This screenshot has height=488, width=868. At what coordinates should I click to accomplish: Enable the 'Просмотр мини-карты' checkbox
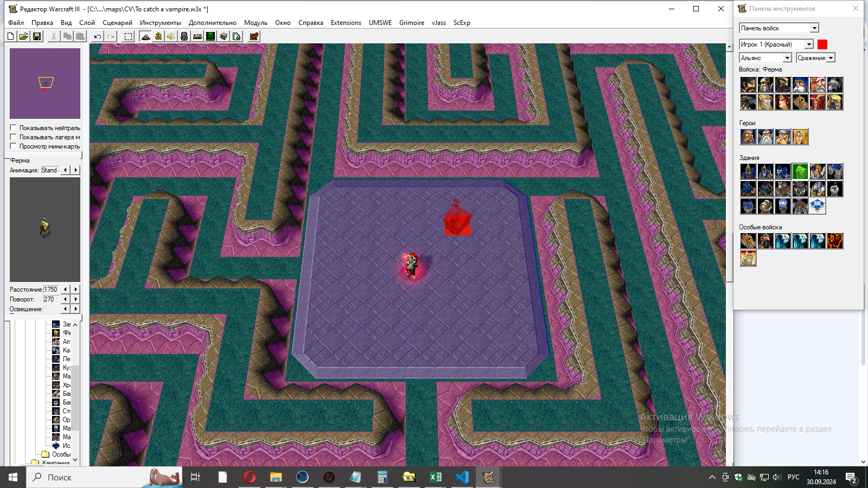pos(13,146)
